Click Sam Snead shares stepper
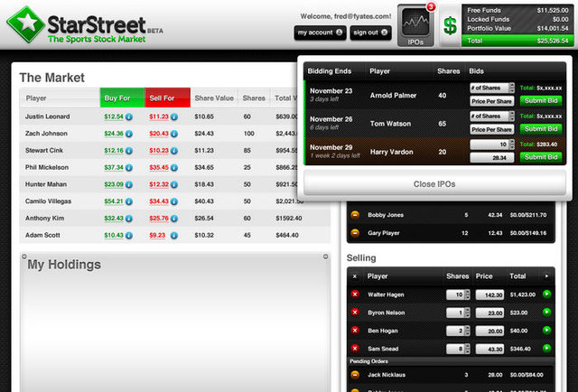 (468, 349)
